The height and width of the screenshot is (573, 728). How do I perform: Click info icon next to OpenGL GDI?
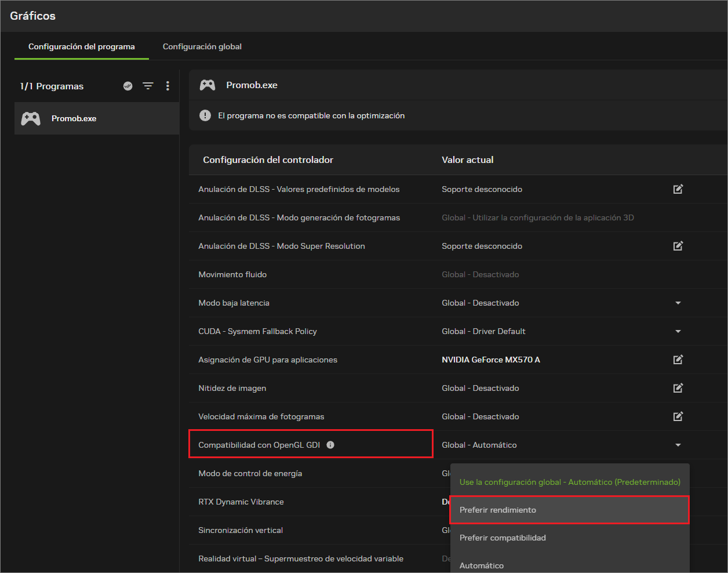(330, 445)
